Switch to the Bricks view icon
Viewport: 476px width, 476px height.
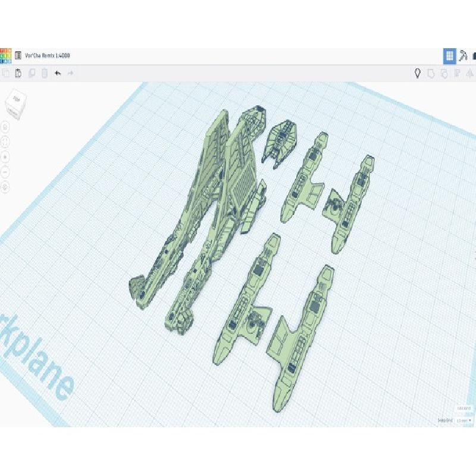pyautogui.click(x=474, y=56)
